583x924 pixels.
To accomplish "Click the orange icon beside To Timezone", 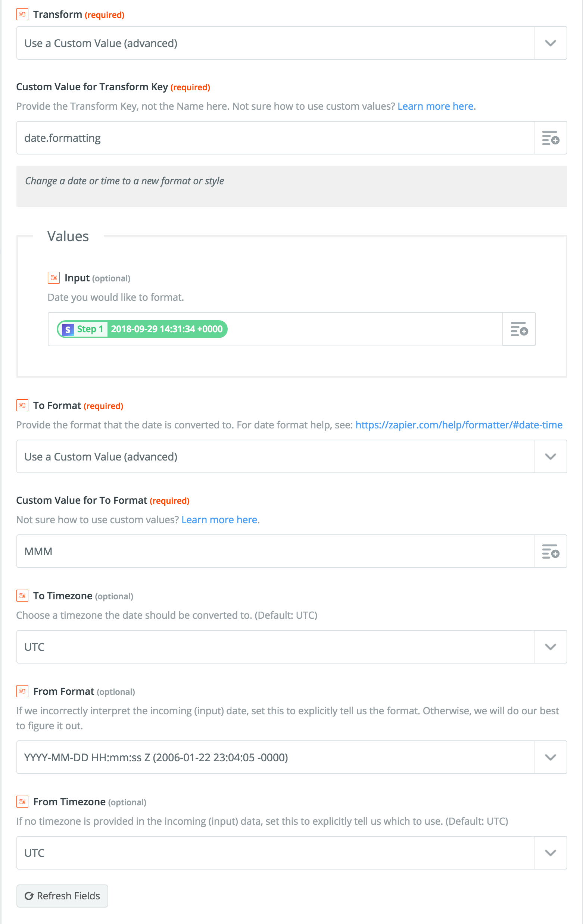I will [x=23, y=596].
